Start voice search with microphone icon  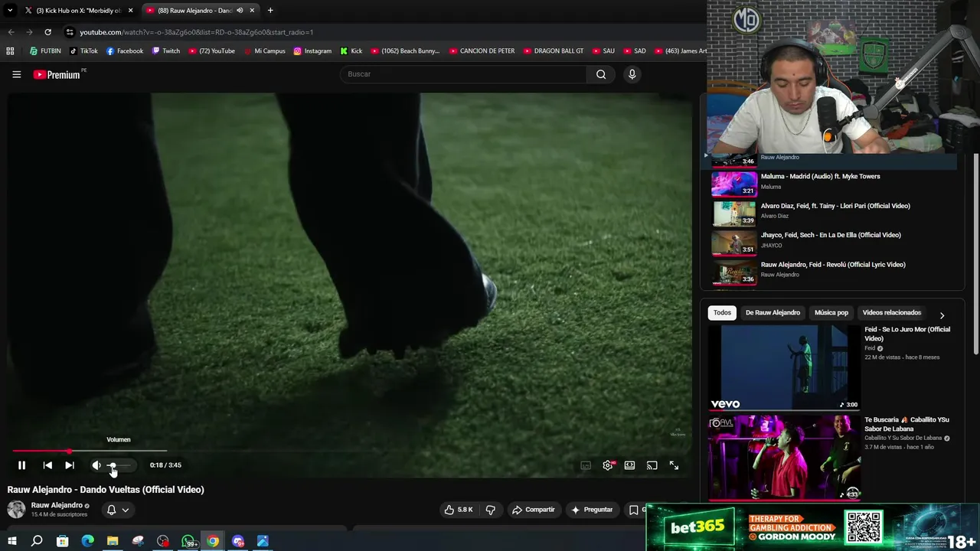point(632,74)
